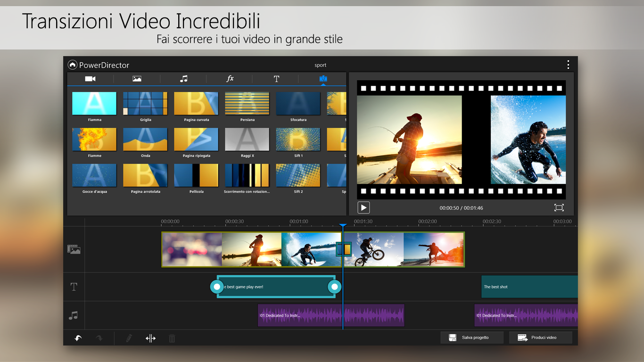
Task: Switch to the photos library tab
Action: (x=136, y=79)
